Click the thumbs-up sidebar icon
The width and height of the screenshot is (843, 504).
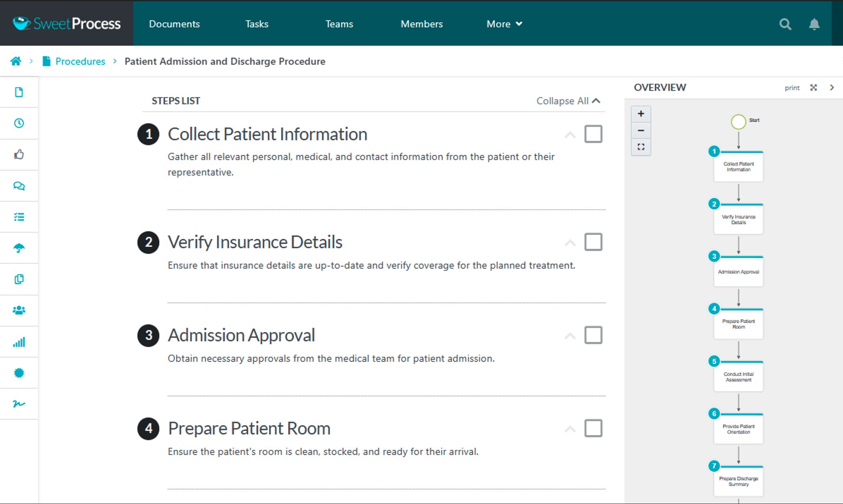point(19,154)
